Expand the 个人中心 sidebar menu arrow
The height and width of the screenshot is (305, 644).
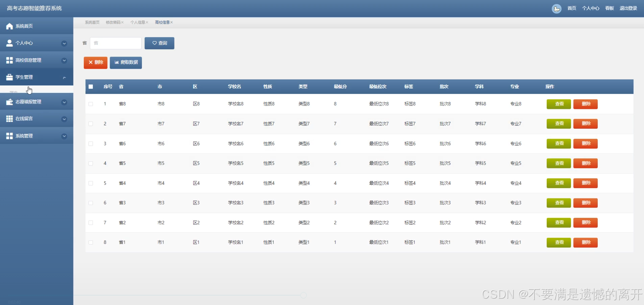tap(64, 43)
